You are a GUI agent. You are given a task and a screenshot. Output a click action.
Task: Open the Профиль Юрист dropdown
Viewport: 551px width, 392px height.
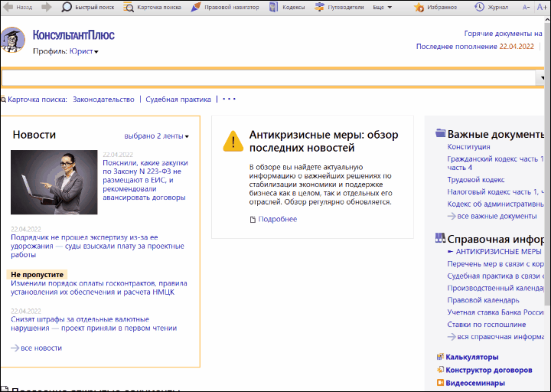point(83,51)
